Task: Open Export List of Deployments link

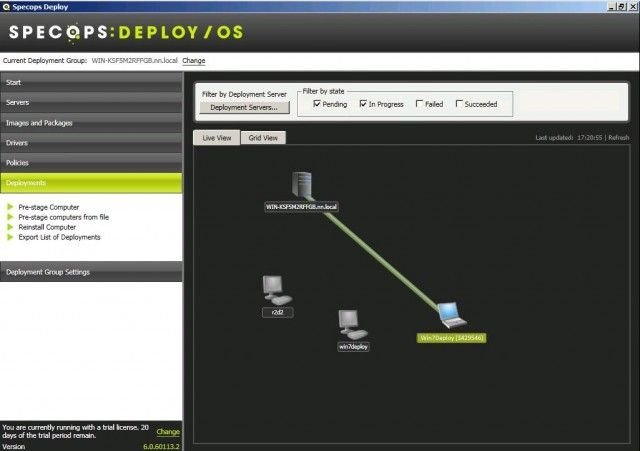Action: coord(59,237)
